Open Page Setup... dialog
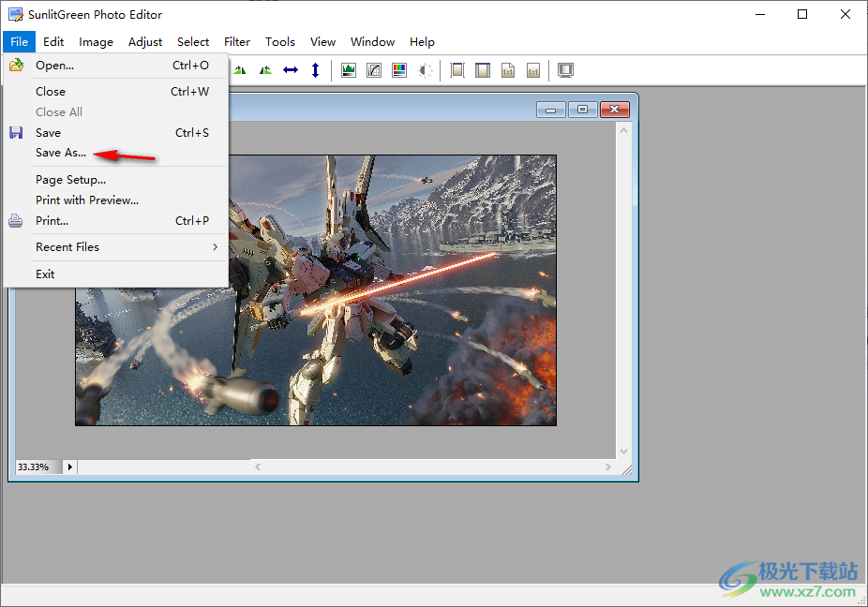Image resolution: width=868 pixels, height=607 pixels. pyautogui.click(x=115, y=180)
